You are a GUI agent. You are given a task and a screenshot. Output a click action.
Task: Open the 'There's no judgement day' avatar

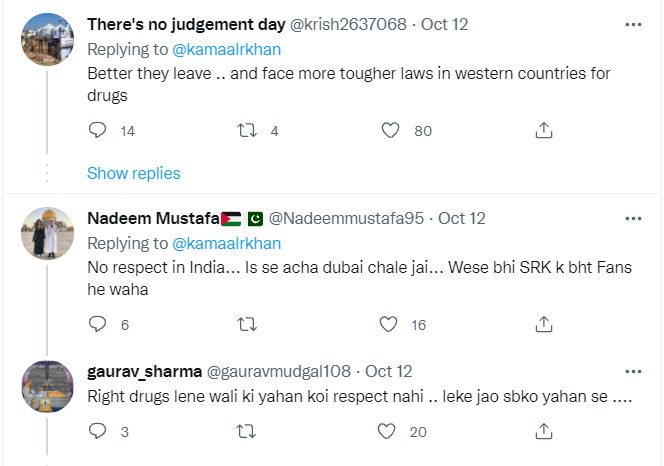click(48, 38)
